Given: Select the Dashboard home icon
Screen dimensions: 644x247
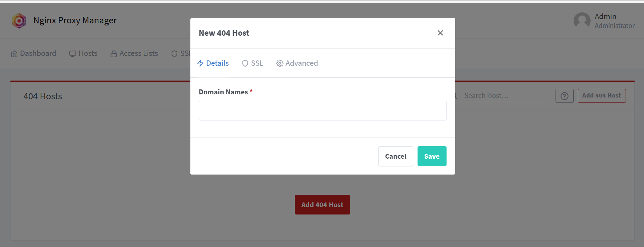Looking at the screenshot, I should tap(14, 53).
